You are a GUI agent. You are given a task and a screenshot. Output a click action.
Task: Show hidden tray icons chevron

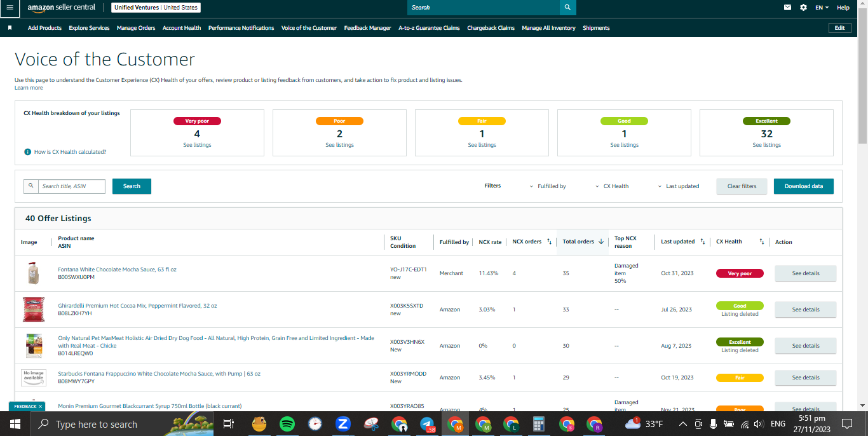[682, 423]
